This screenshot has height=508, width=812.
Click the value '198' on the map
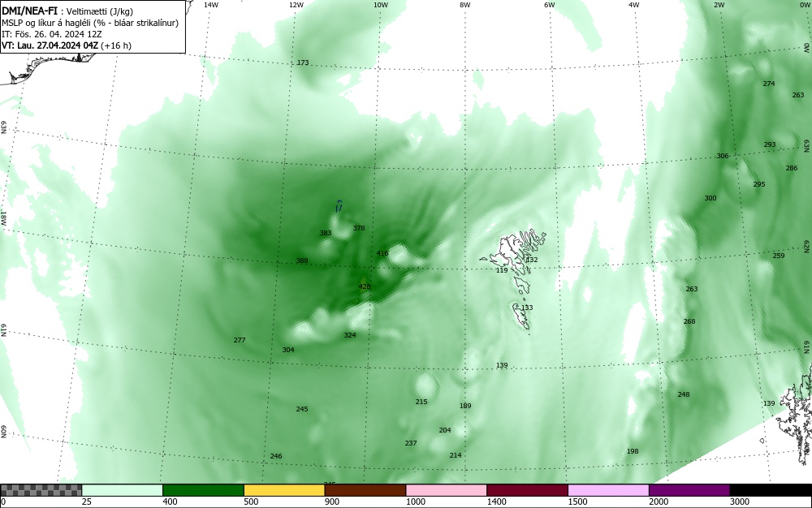[x=633, y=452]
